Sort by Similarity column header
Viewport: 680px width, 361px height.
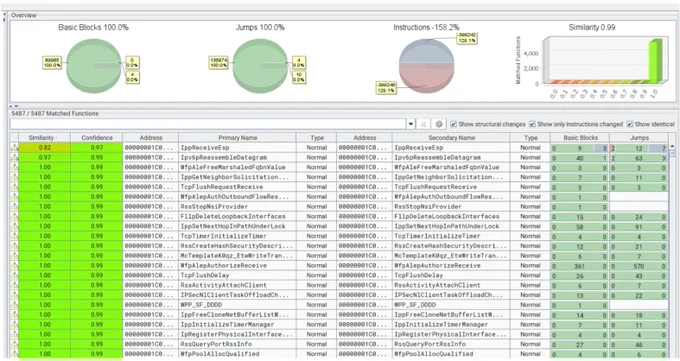(44, 138)
